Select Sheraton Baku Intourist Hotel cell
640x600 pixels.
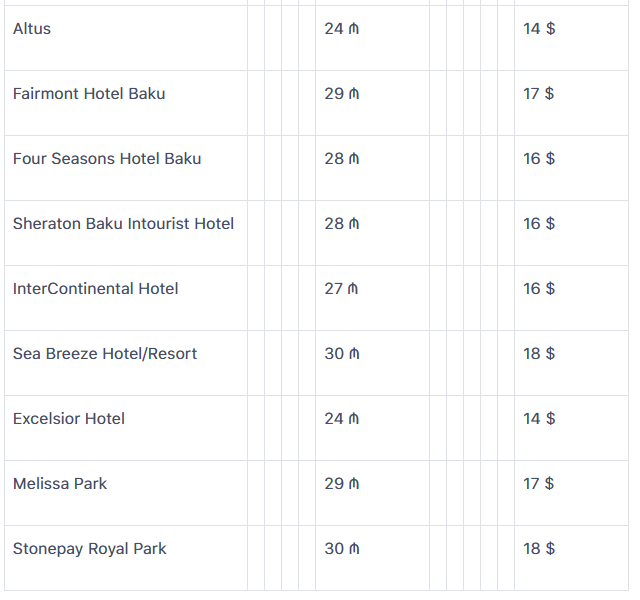123,224
